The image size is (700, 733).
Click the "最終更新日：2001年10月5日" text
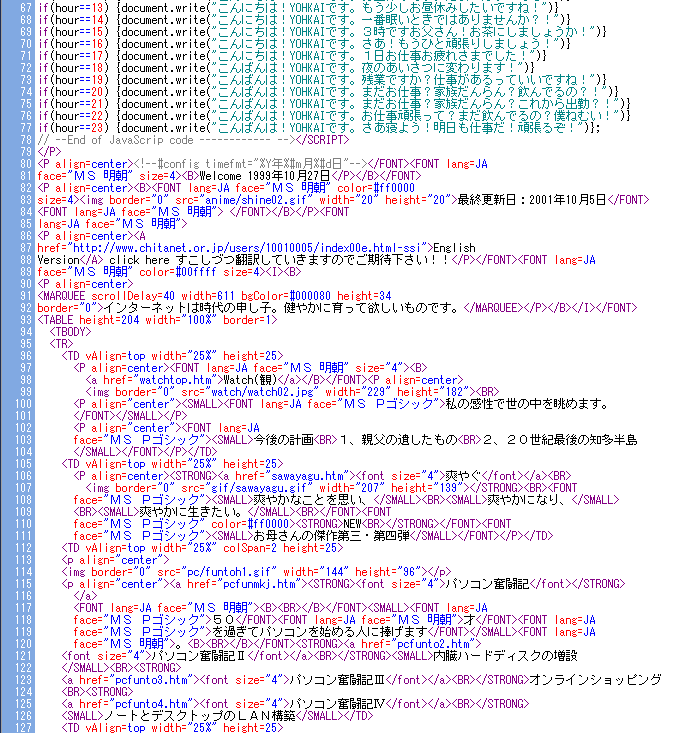point(532,200)
